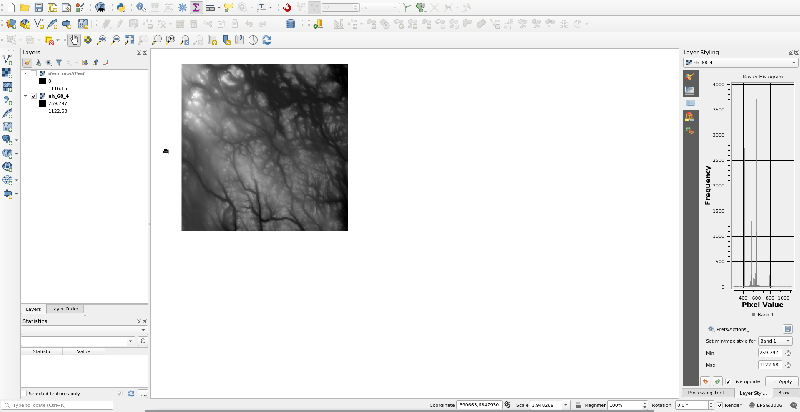The width and height of the screenshot is (800, 412).
Task: Click the redo style button
Action: pyautogui.click(x=717, y=381)
